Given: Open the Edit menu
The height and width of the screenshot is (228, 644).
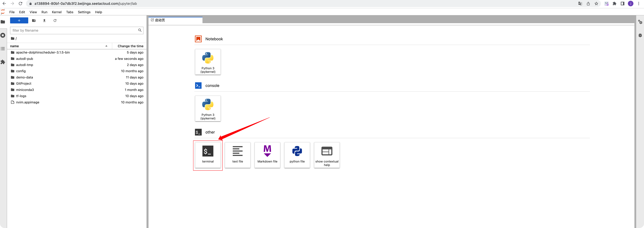Looking at the screenshot, I should (x=22, y=12).
